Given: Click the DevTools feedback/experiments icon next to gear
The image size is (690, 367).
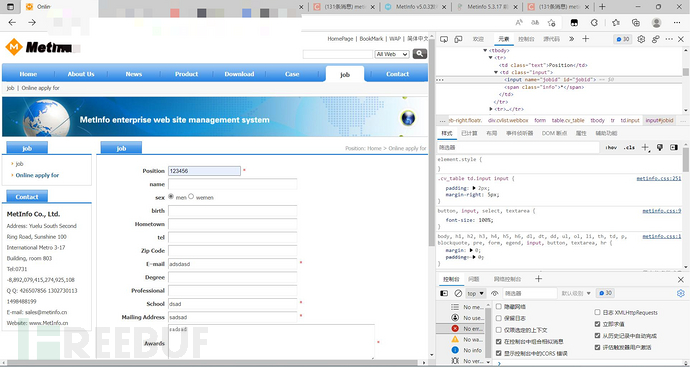Looking at the screenshot, I should point(656,39).
